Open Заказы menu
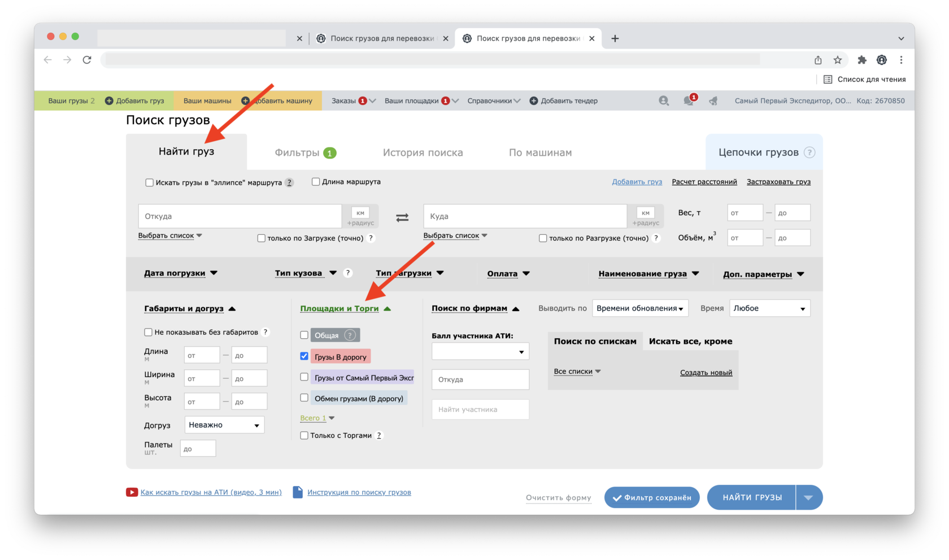 (x=354, y=100)
